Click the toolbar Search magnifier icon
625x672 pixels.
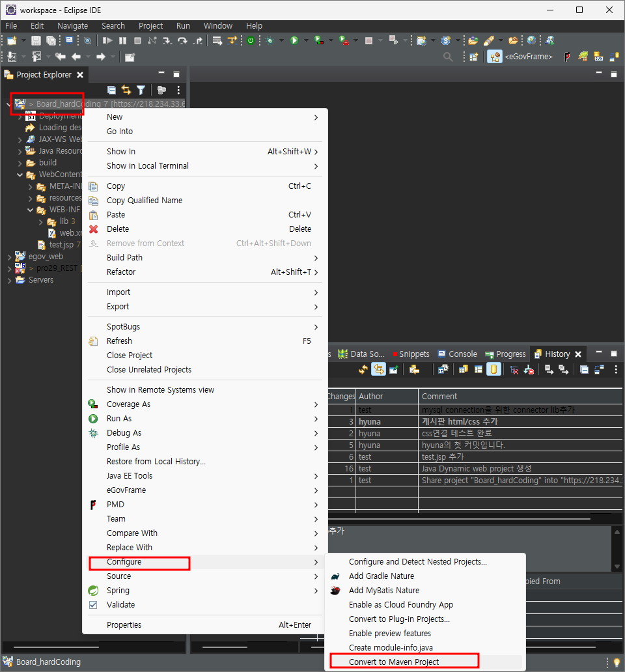point(448,57)
